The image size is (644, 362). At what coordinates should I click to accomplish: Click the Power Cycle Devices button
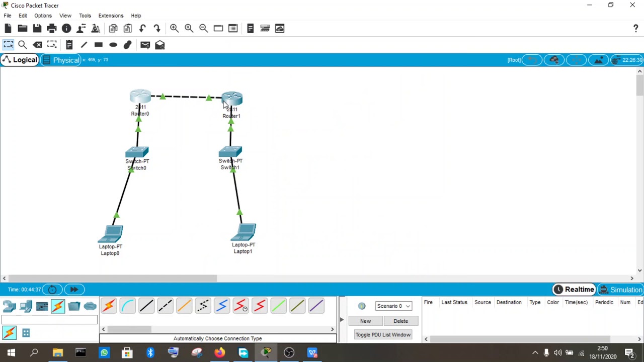[x=52, y=290]
